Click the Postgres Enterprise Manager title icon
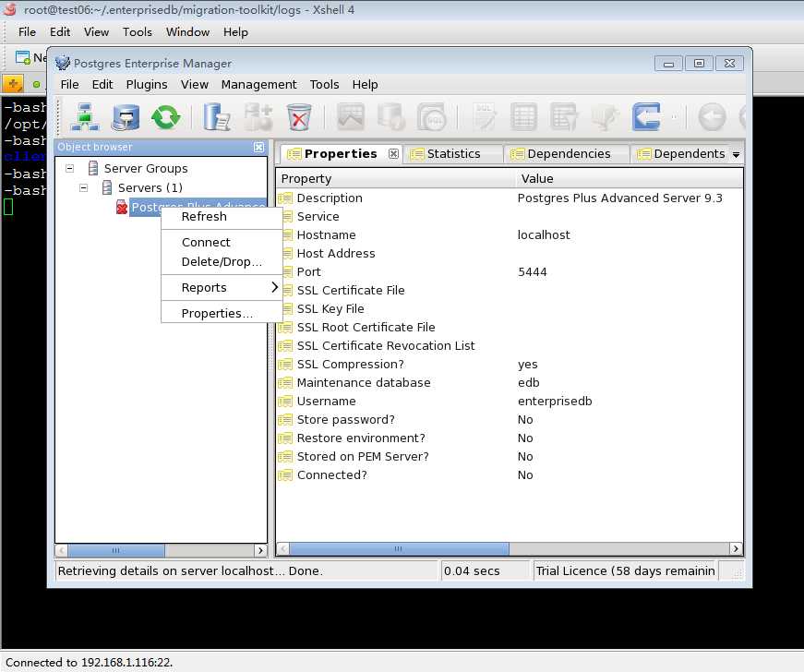Viewport: 804px width, 672px height. (x=63, y=63)
